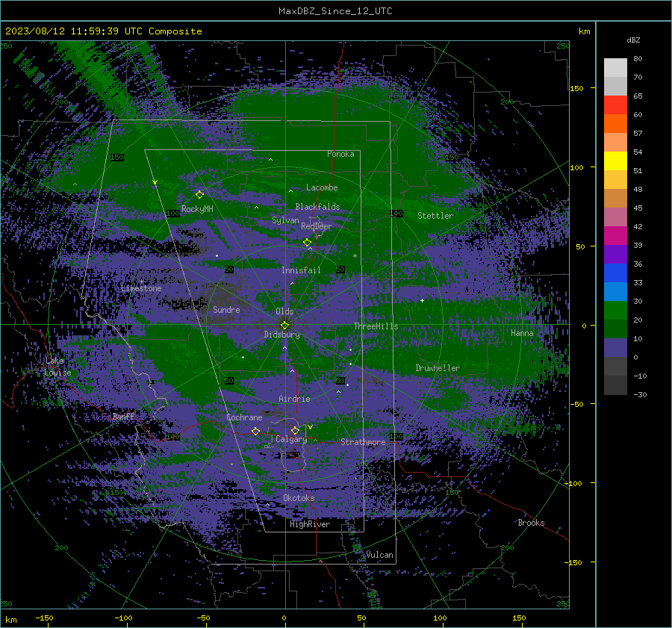This screenshot has height=628, width=672.
Task: Click the Calgary label
Action: point(291,439)
